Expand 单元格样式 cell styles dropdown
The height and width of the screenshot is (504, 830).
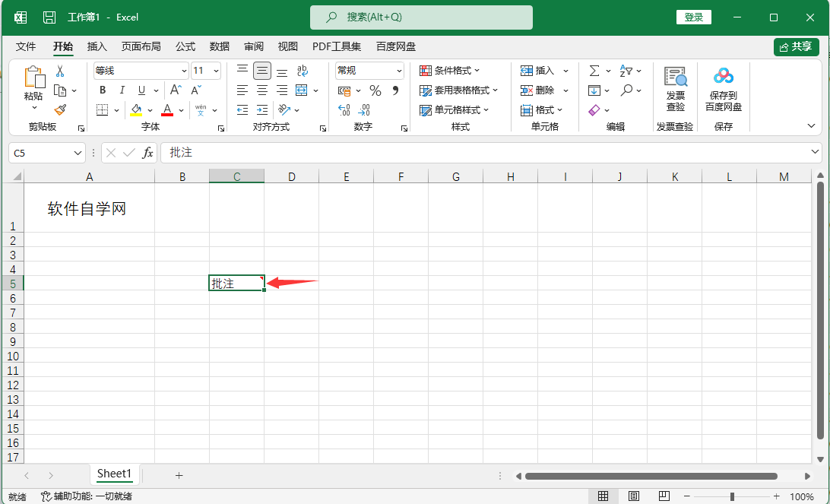[455, 110]
